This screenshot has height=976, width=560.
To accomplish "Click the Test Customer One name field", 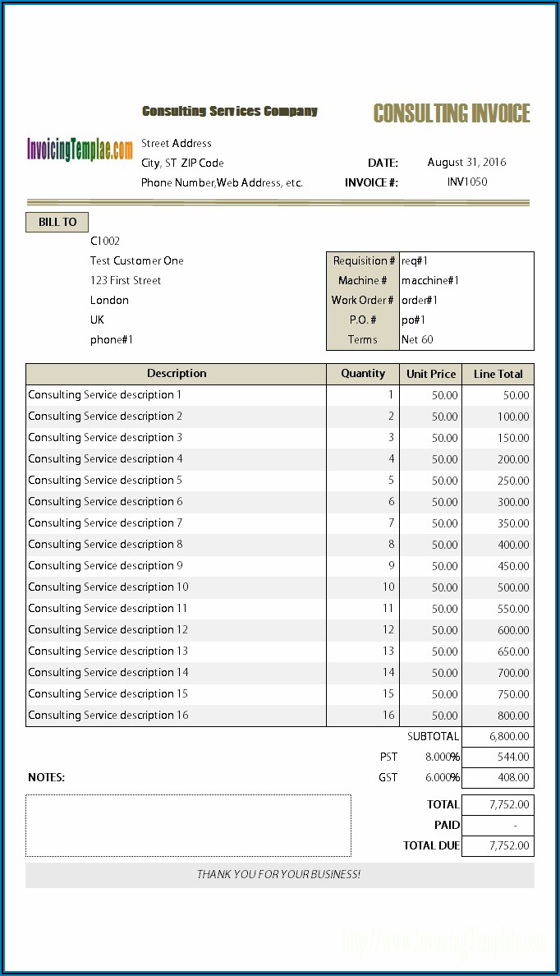I will tap(137, 261).
